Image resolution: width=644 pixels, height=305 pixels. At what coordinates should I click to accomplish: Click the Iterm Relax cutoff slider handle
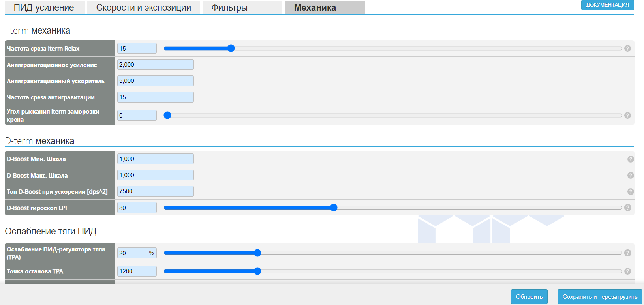(231, 48)
